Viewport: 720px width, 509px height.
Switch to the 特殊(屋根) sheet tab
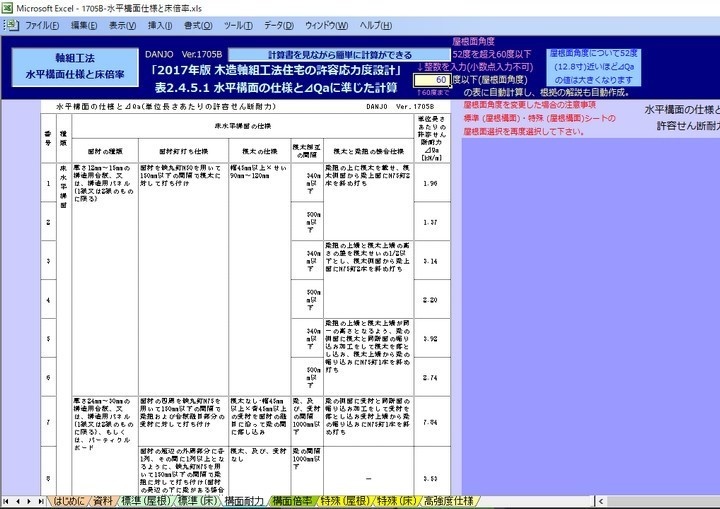[345, 501]
